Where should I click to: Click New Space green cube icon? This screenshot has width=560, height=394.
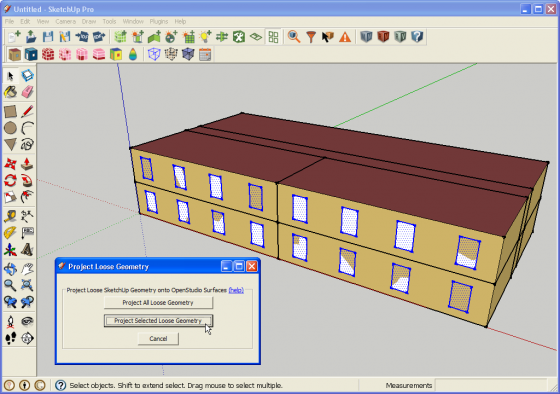[x=120, y=36]
